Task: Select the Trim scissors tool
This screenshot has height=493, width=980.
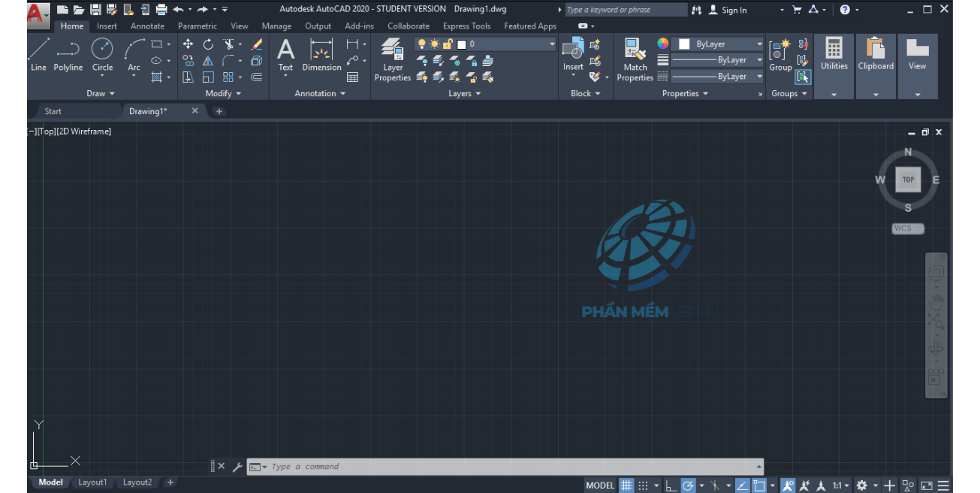Action: (228, 44)
